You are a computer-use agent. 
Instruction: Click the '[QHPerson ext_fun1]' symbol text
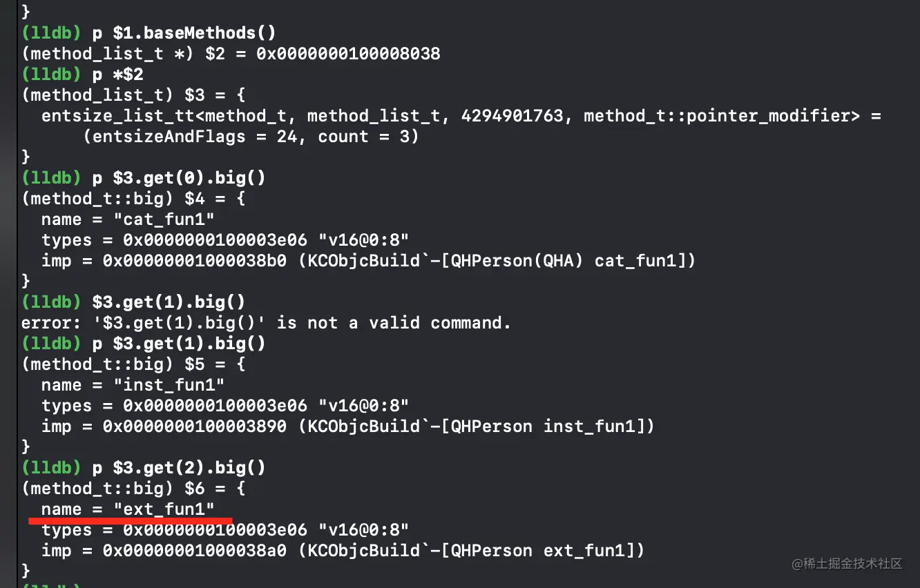543,550
